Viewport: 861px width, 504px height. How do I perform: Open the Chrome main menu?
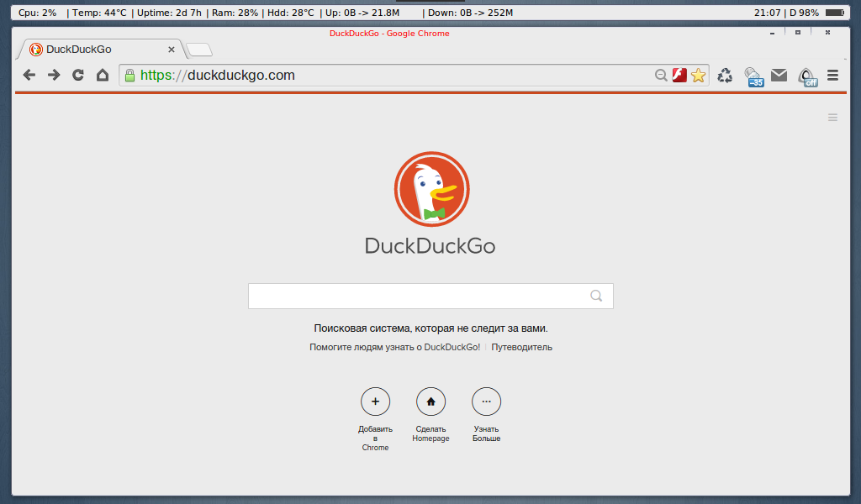coord(832,75)
